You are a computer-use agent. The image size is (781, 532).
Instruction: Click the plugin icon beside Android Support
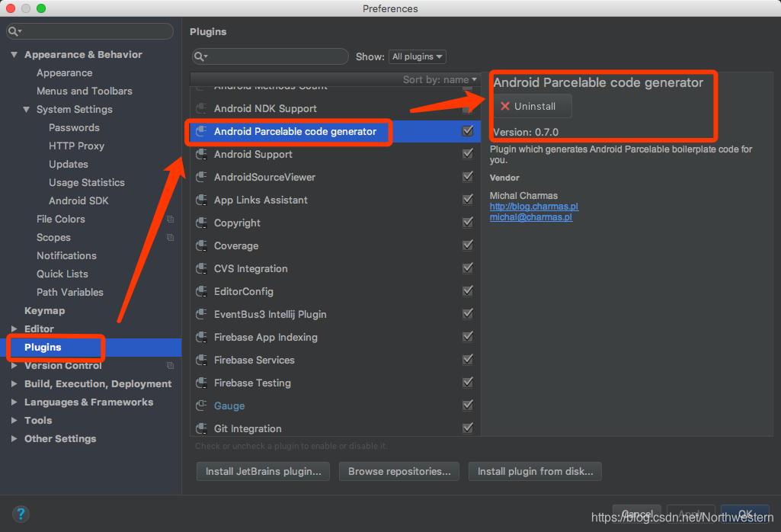[x=201, y=155]
